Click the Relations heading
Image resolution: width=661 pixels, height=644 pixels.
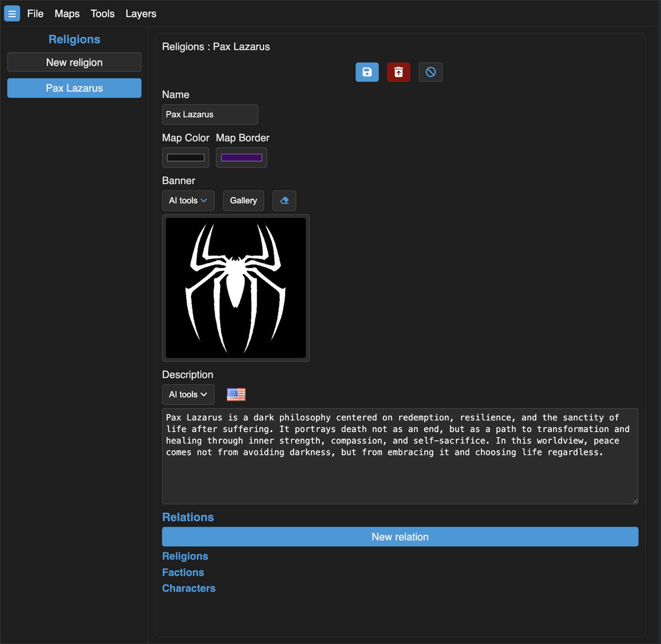188,517
